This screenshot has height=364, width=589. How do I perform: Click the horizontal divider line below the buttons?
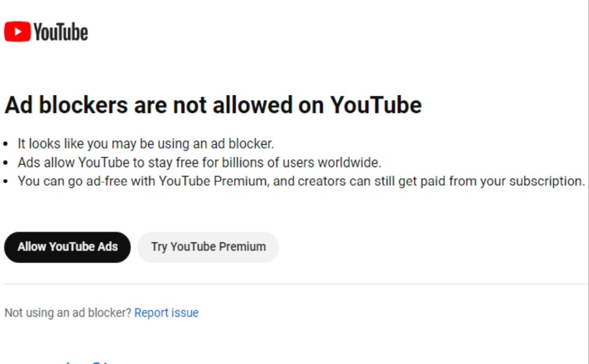point(296,284)
